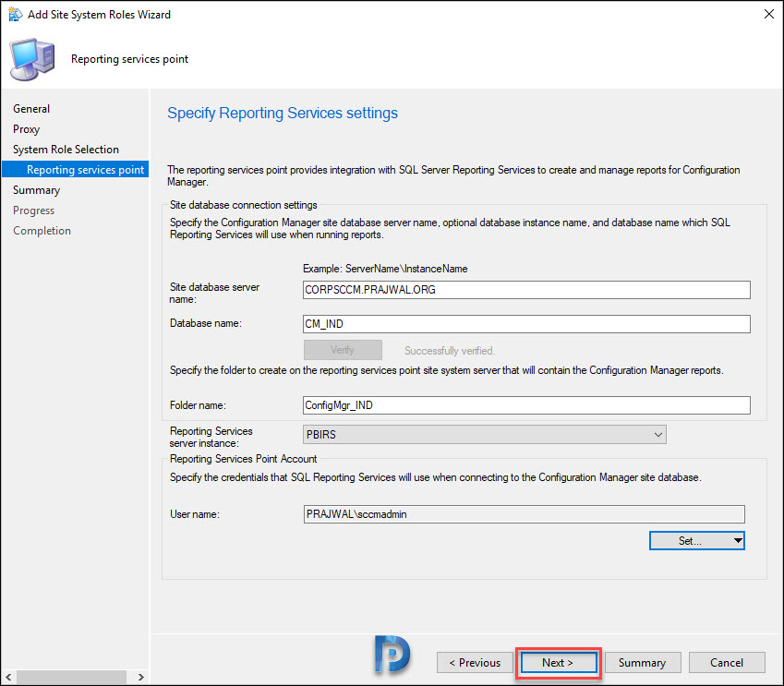
Task: Open the Reporting Services server instance dropdown
Action: [x=485, y=435]
